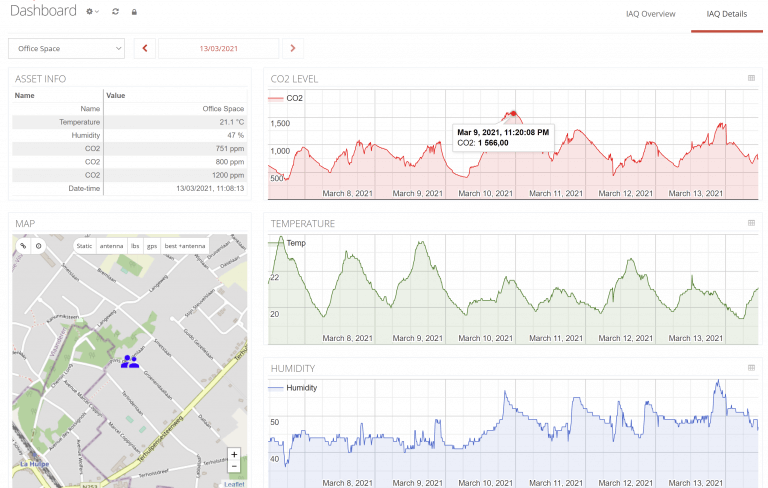
Task: Click the ASSET INFO panel heading
Action: pos(40,79)
